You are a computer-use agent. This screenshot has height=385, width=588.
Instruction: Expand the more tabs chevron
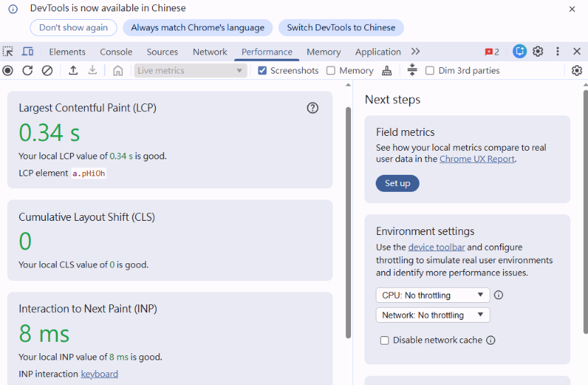click(x=415, y=52)
